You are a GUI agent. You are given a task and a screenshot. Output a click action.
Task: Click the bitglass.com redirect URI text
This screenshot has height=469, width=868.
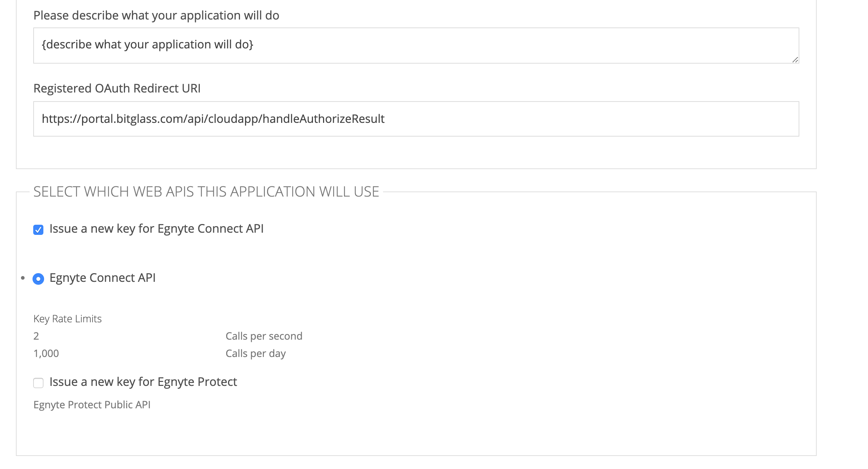pos(213,118)
